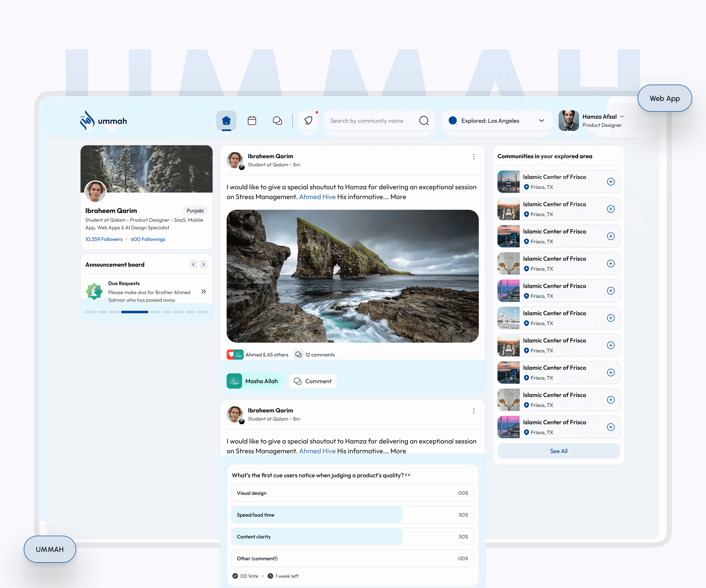Click the comments count bubble icon
This screenshot has width=706, height=588.
pyautogui.click(x=298, y=355)
